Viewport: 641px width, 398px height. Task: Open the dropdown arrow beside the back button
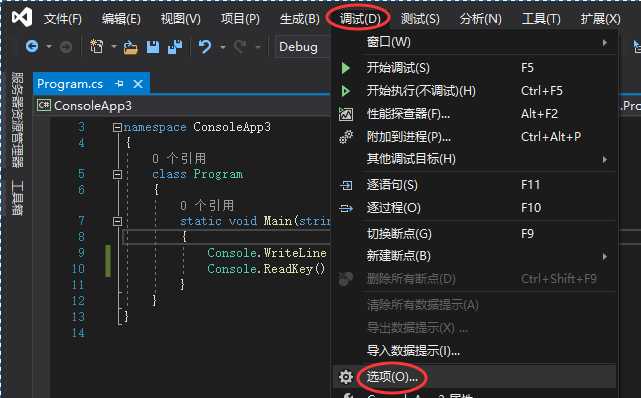pyautogui.click(x=49, y=47)
